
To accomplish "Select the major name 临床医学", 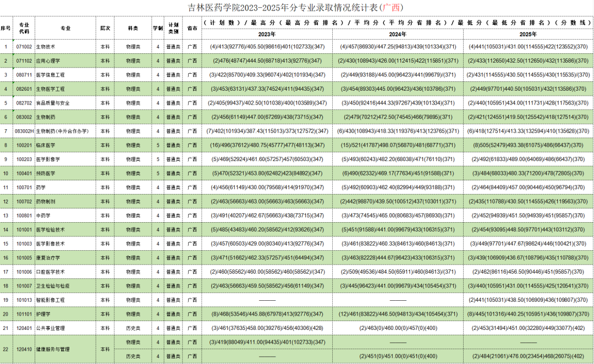I will coord(46,145).
